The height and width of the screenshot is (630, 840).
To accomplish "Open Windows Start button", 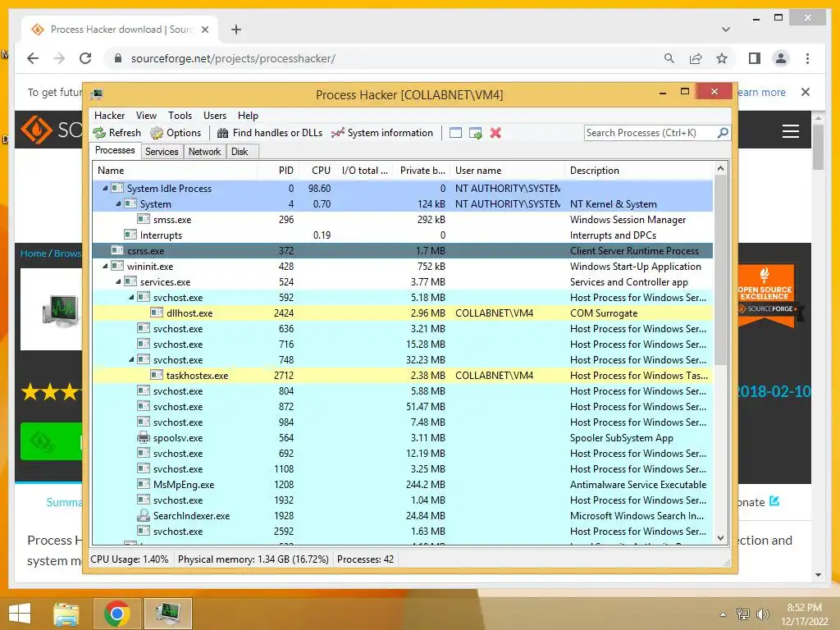I will [x=20, y=614].
